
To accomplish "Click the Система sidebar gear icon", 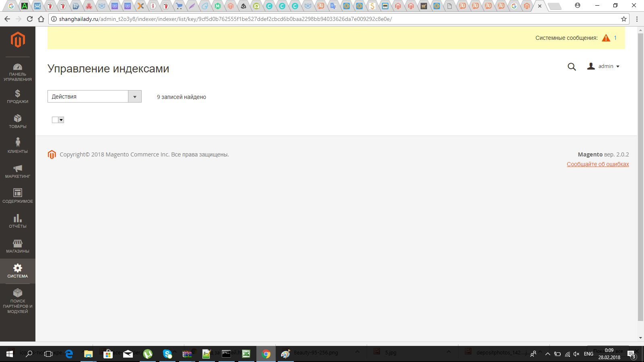I will 18,268.
